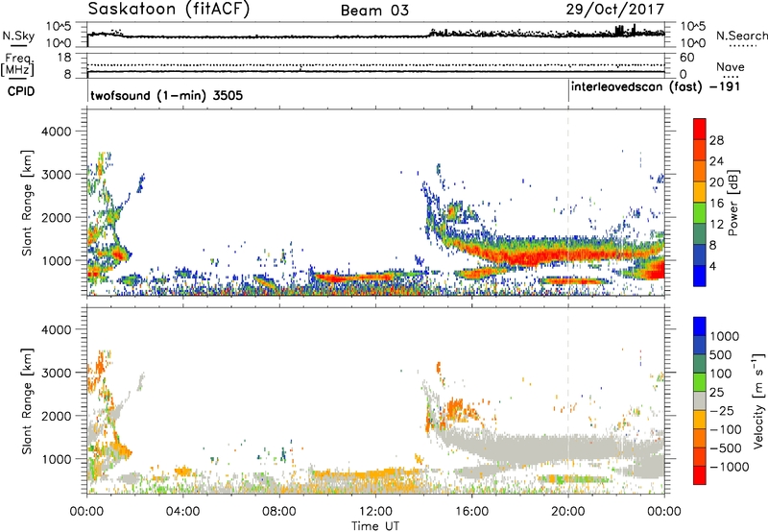The height and width of the screenshot is (532, 768).
Task: Click the '60' Nave axis tick
Action: pos(687,58)
